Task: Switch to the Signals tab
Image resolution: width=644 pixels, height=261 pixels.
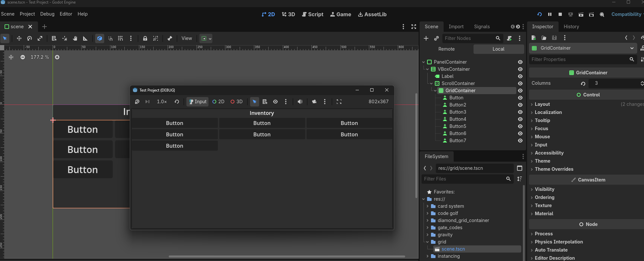Action: [482, 27]
